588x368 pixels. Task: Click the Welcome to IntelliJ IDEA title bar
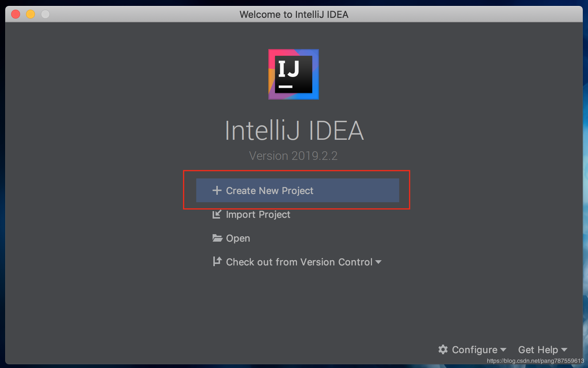294,14
